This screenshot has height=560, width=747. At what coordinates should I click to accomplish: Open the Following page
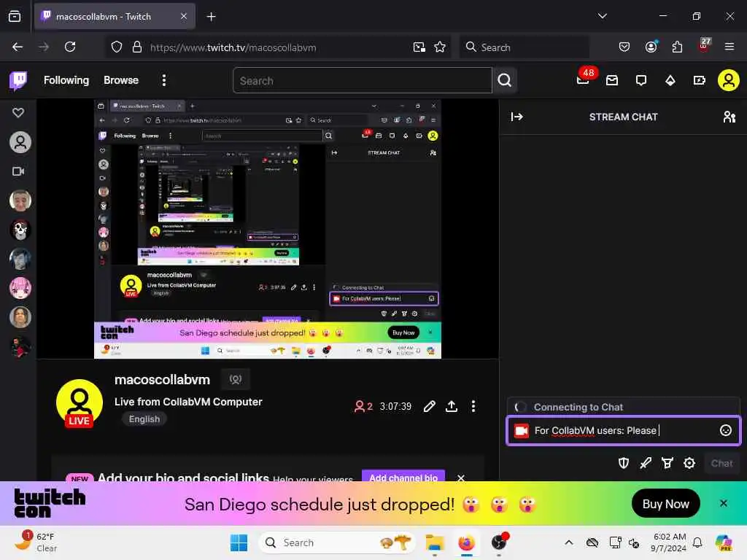(x=66, y=80)
